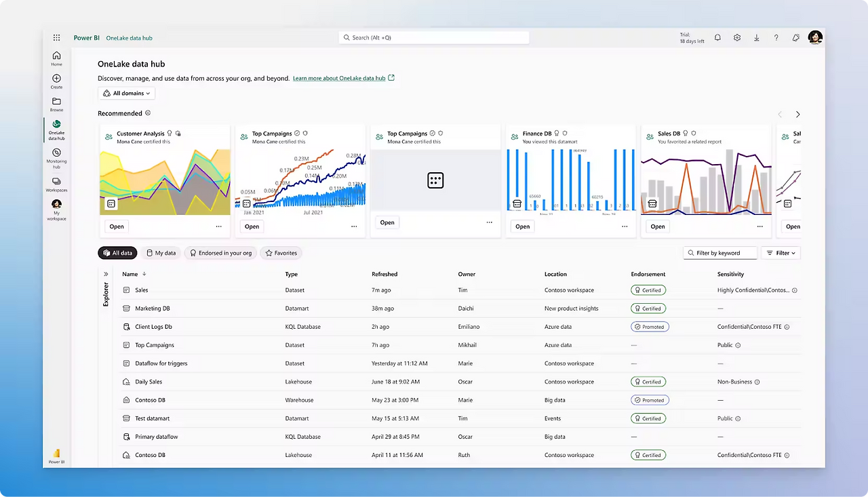Open the Customer Analysis recommended card

coord(117,226)
